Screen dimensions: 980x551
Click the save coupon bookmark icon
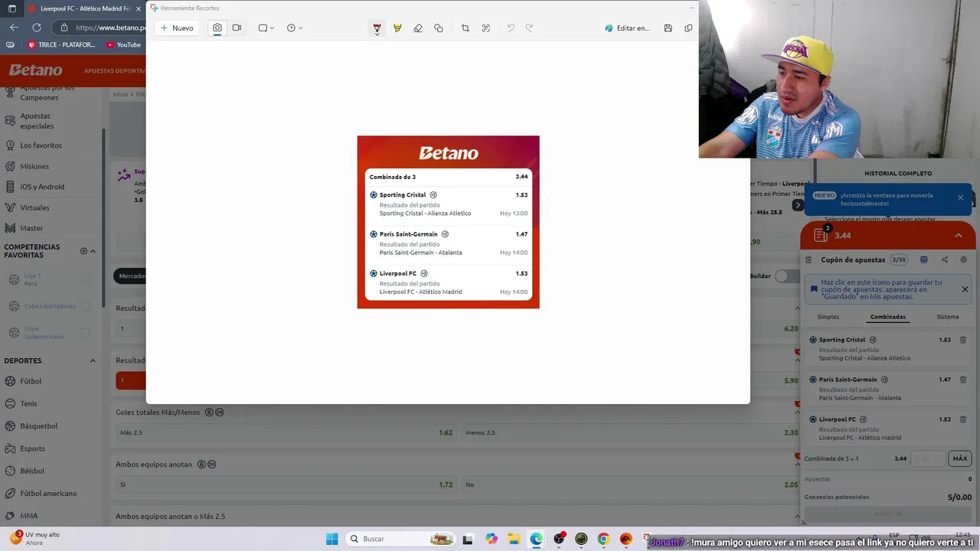924,260
